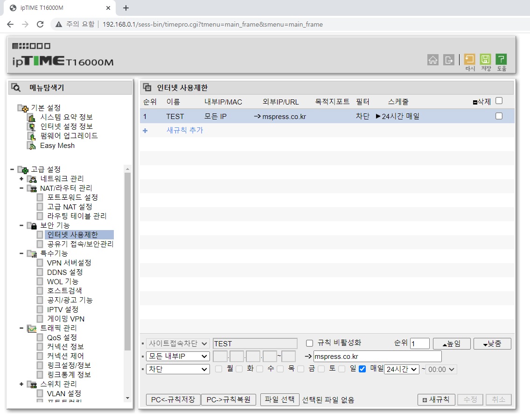Screen dimensions: 530x420
Task: Click the 다시 (reload) orange icon
Action: pos(469,59)
